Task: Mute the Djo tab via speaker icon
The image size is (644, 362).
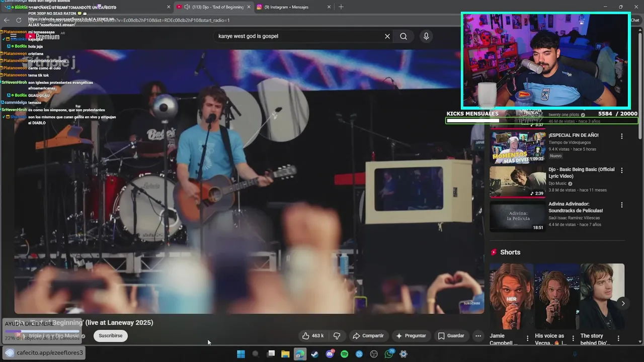Action: point(187,7)
